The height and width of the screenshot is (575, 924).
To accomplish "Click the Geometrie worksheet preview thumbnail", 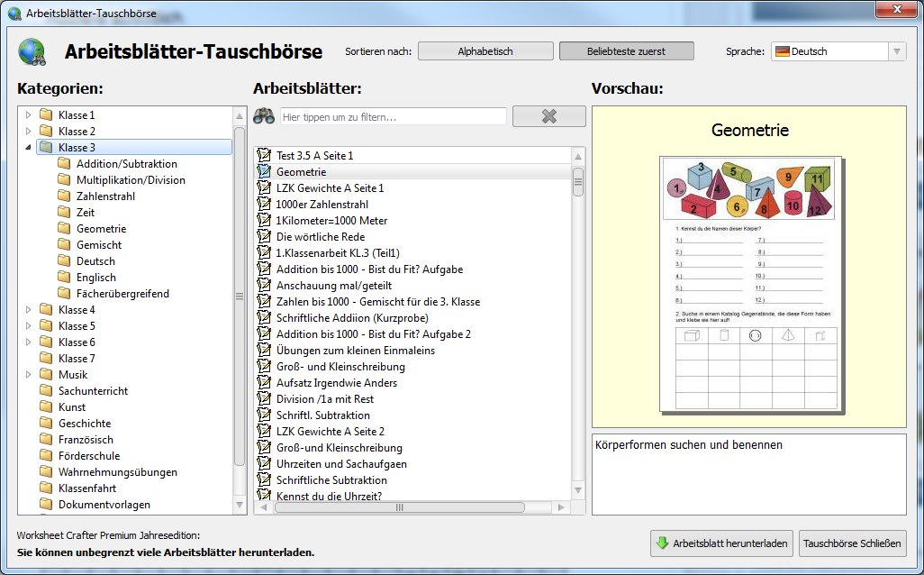I will click(750, 284).
